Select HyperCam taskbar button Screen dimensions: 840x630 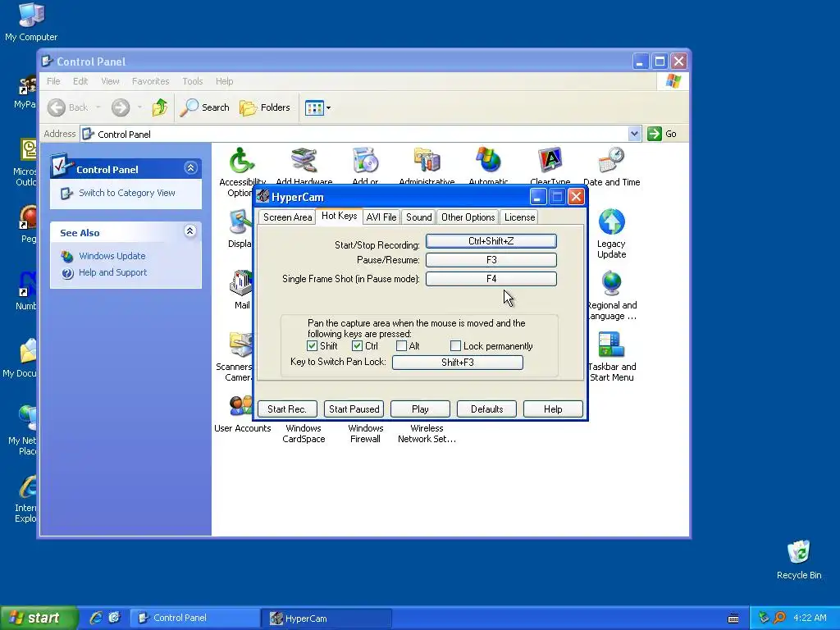[326, 619]
